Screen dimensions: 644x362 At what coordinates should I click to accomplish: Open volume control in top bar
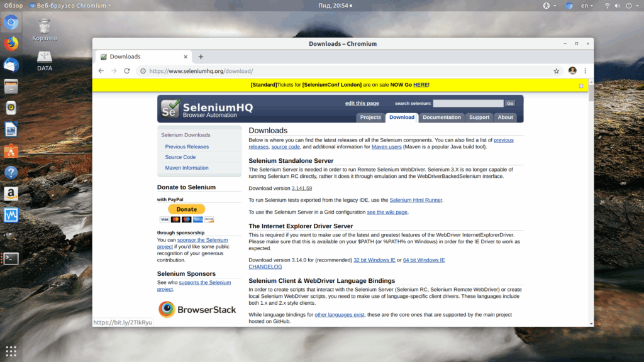pyautogui.click(x=618, y=6)
